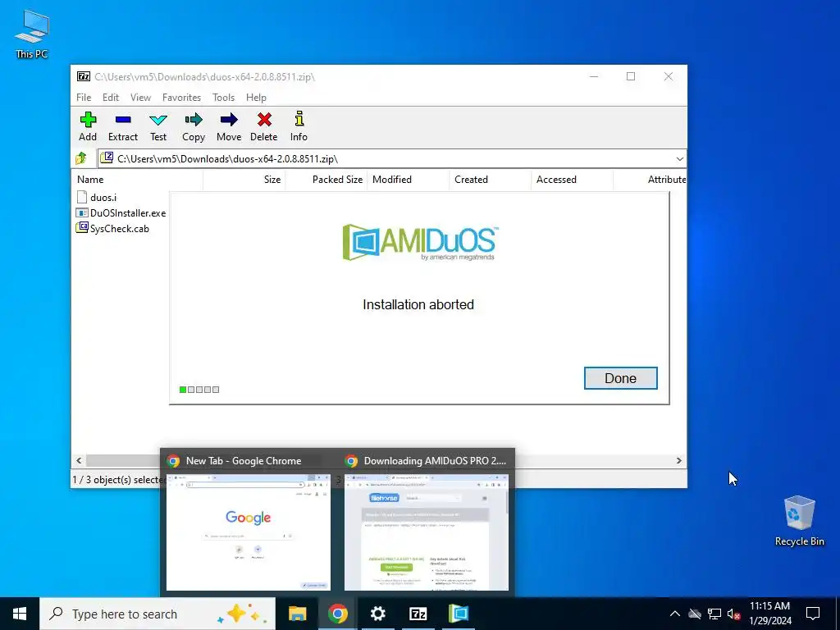
Task: Click the Add toolbar icon in 7-Zip
Action: pos(88,126)
